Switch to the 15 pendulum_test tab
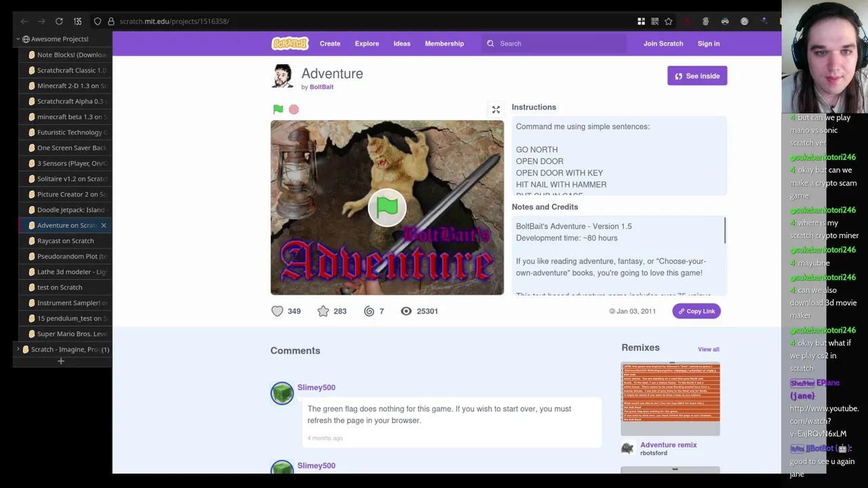The height and width of the screenshot is (488, 868). coord(66,319)
